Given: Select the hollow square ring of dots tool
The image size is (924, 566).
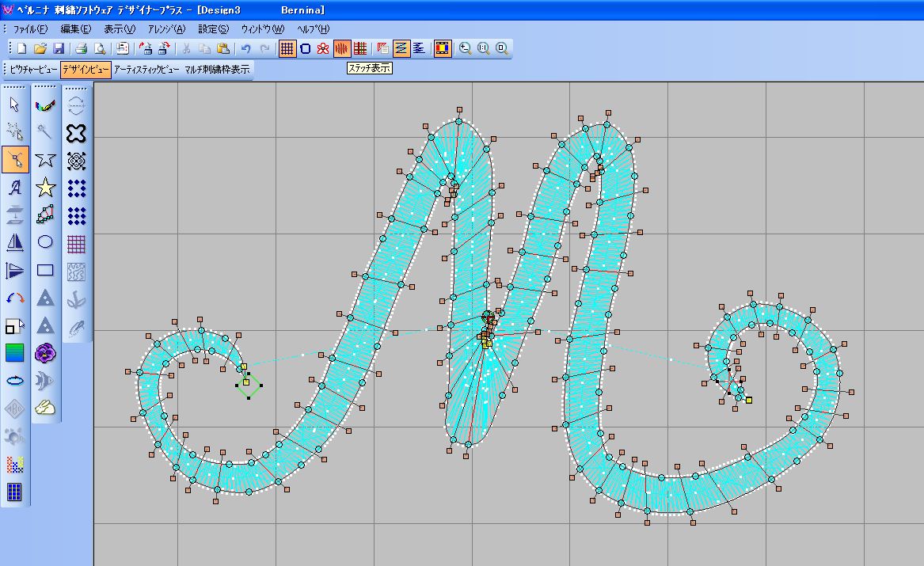Looking at the screenshot, I should click(76, 188).
